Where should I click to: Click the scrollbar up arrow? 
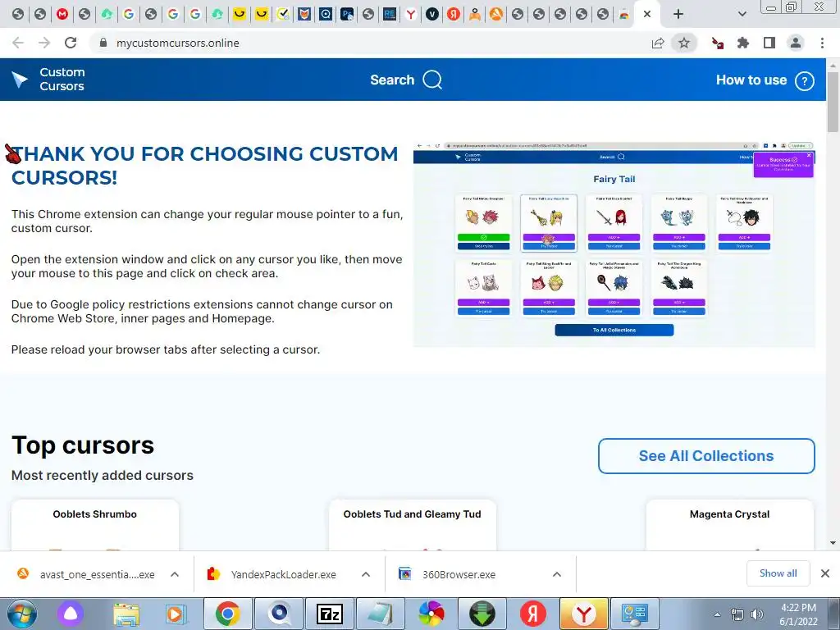[833, 65]
